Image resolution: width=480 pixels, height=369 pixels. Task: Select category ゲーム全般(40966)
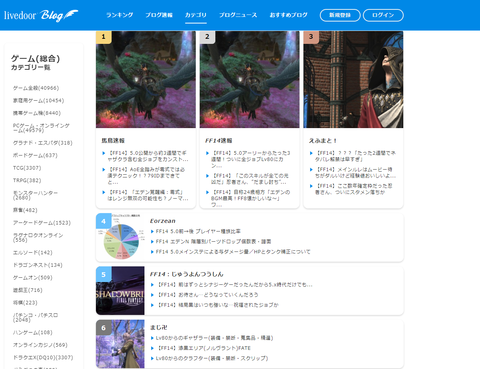click(36, 88)
